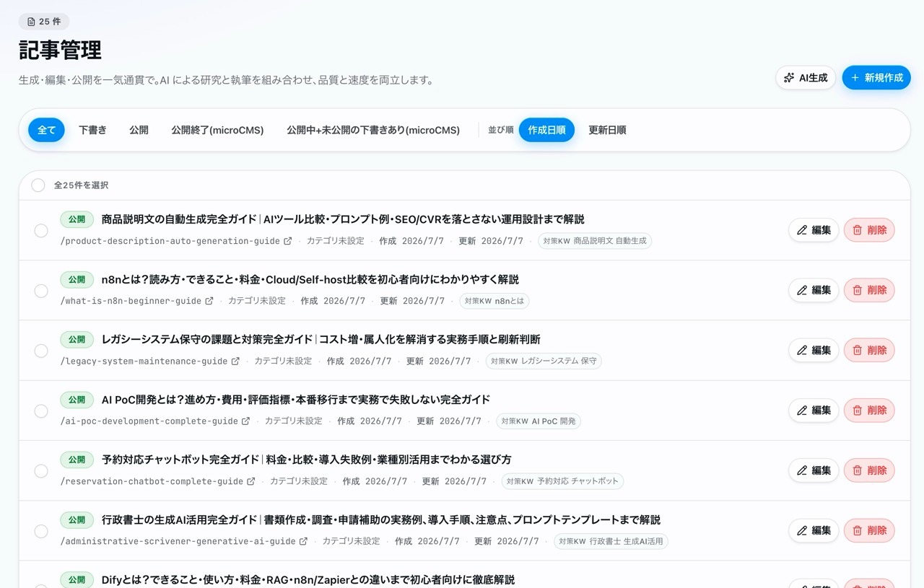Click the 25 件 count badge

pos(44,22)
